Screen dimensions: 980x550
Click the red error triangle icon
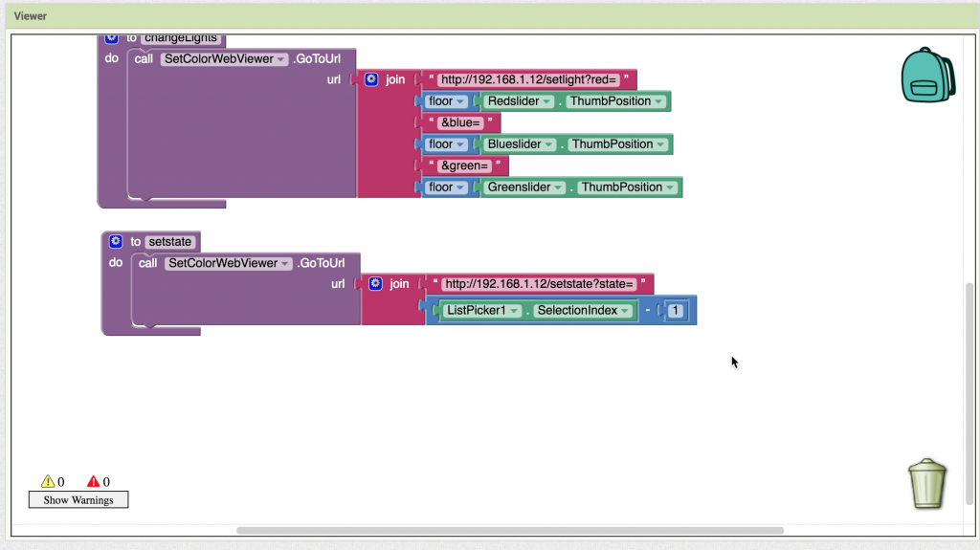[93, 482]
